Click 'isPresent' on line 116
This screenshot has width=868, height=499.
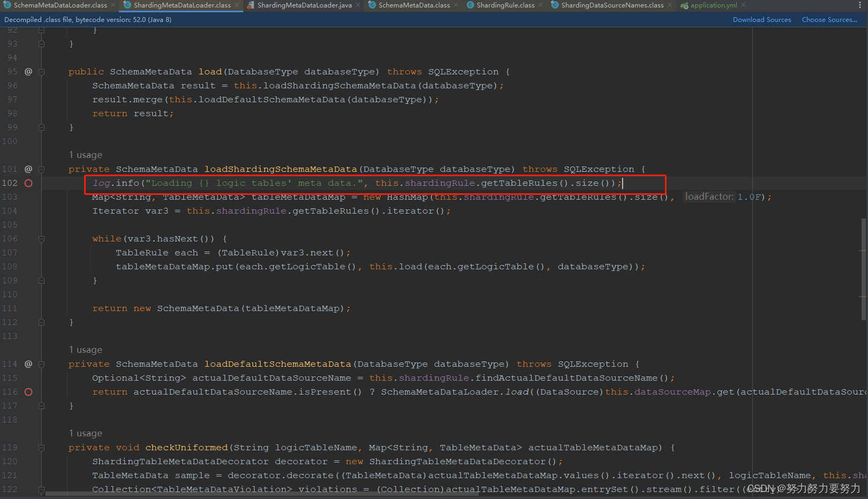325,392
